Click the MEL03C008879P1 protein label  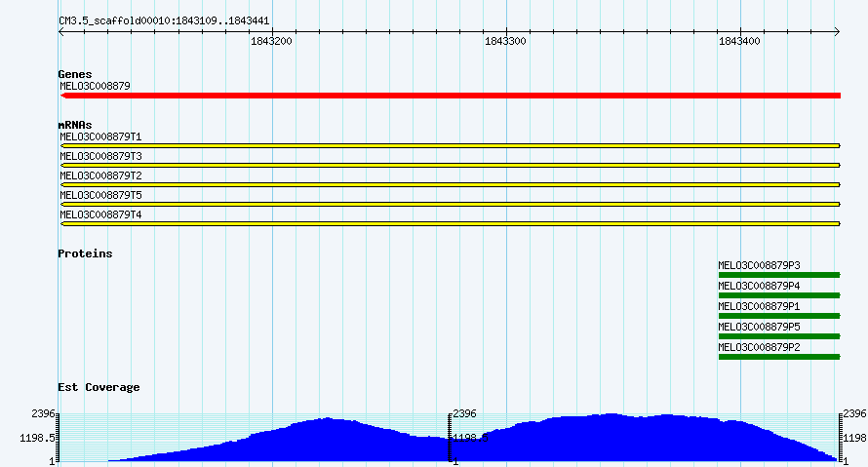point(759,306)
